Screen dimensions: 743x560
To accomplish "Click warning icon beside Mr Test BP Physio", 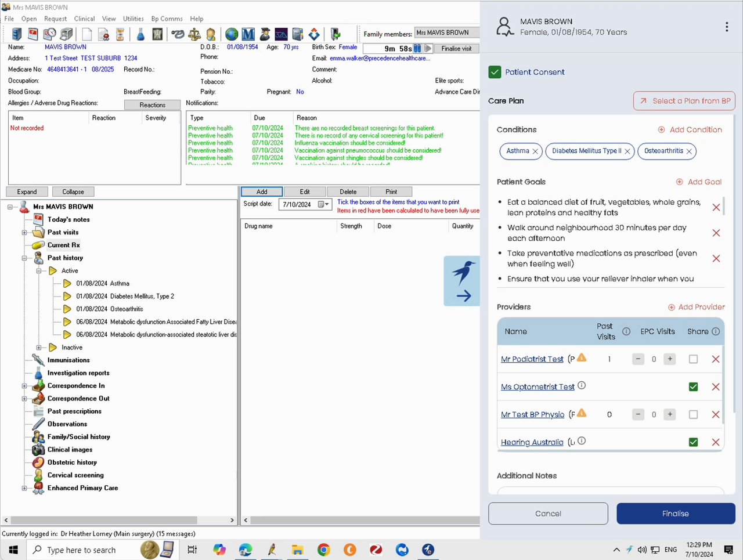I will [581, 413].
